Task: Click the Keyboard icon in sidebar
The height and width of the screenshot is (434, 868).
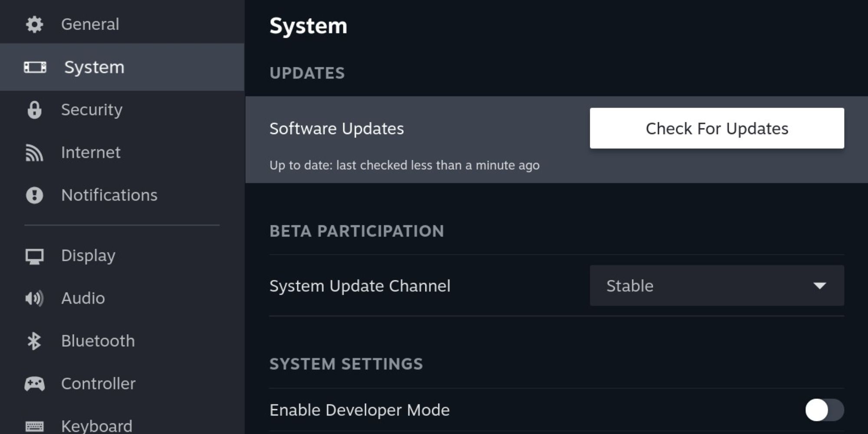Action: [x=34, y=426]
